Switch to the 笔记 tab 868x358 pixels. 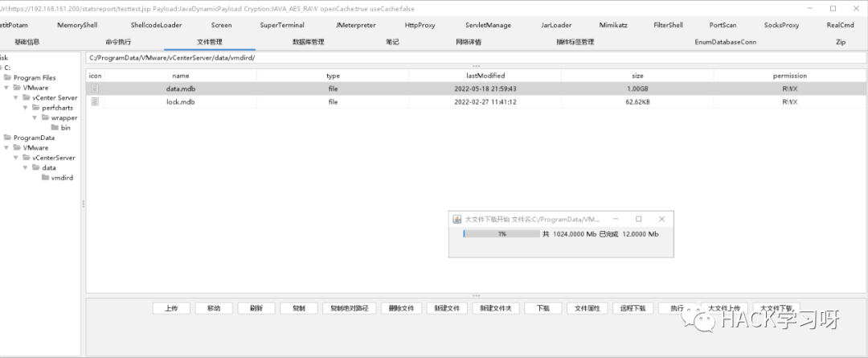tap(392, 42)
